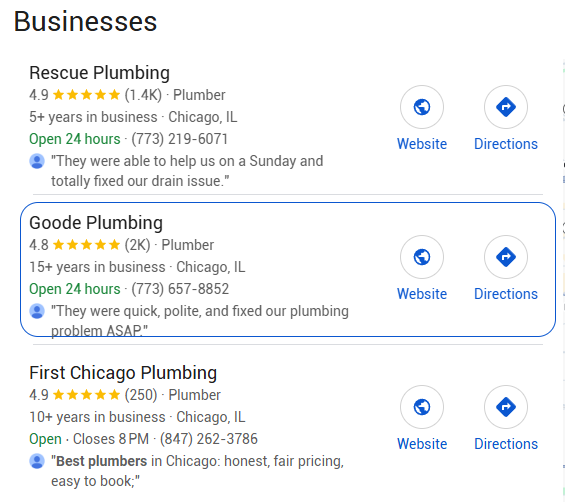Click Goode Plumbing website globe icon
565x502 pixels.
coord(422,257)
